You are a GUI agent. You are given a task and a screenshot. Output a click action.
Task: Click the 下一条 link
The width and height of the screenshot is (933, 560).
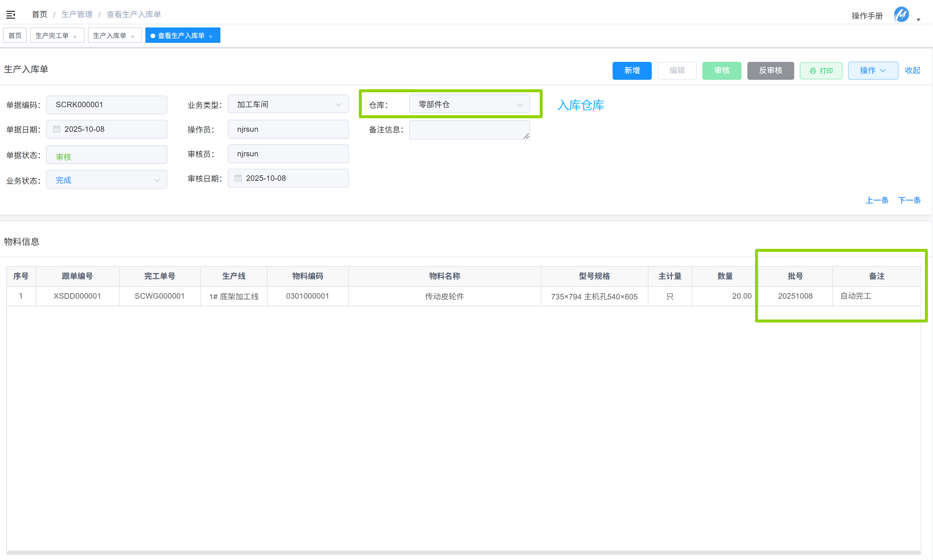point(909,200)
